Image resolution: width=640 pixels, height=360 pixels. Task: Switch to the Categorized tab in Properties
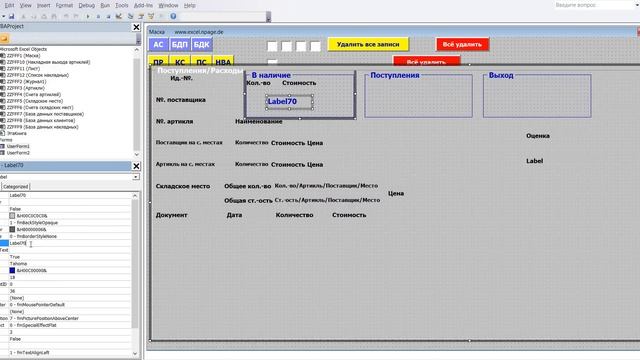(16, 187)
